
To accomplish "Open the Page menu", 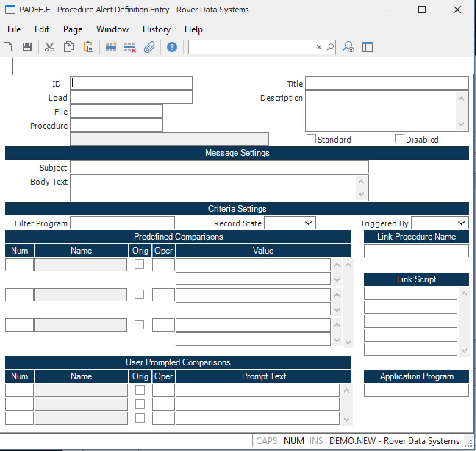I will tap(73, 29).
